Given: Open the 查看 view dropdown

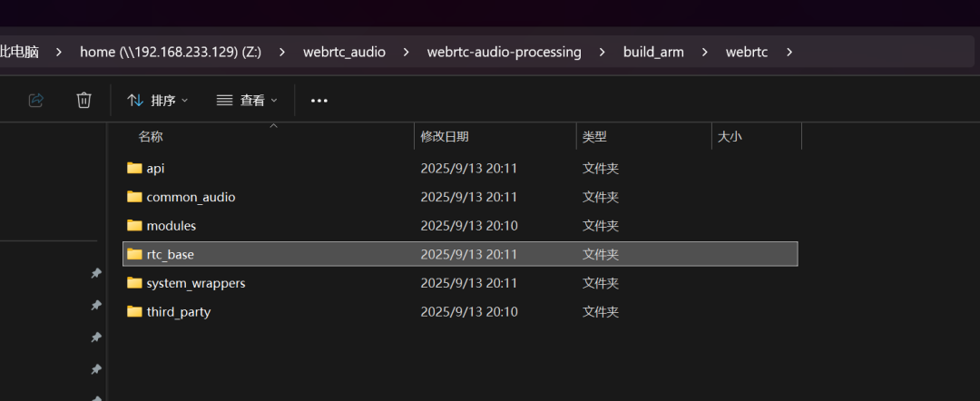Looking at the screenshot, I should pyautogui.click(x=247, y=101).
